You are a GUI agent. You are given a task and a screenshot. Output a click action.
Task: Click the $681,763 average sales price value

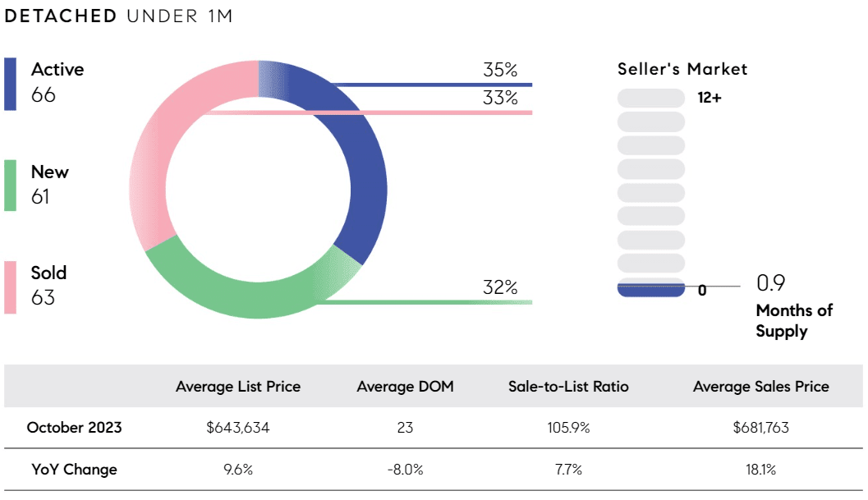[x=761, y=428]
